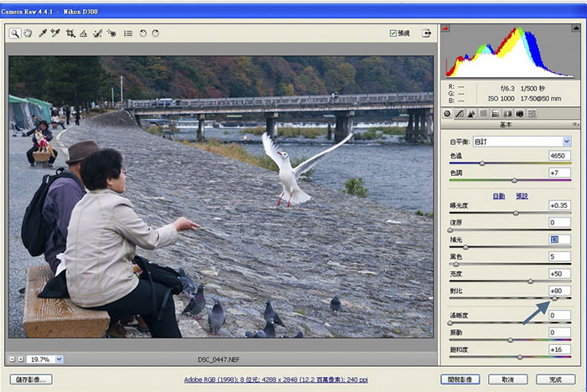The width and height of the screenshot is (587, 392).
Task: Toggle the Preview (預視) checkbox
Action: pyautogui.click(x=394, y=34)
